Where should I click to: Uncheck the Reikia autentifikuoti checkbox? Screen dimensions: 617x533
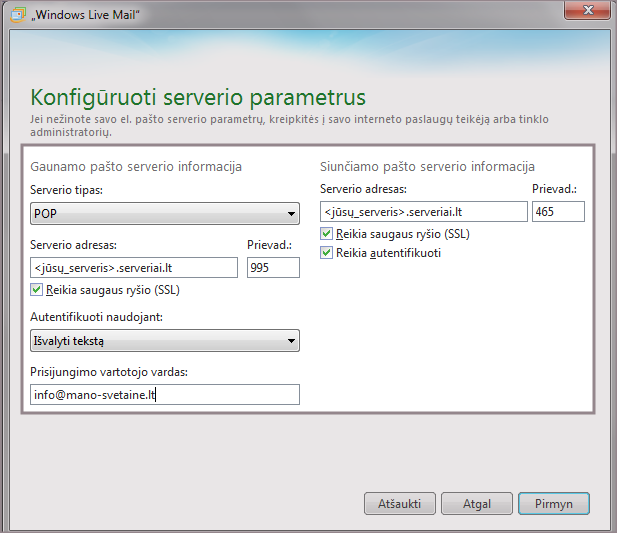coord(327,253)
